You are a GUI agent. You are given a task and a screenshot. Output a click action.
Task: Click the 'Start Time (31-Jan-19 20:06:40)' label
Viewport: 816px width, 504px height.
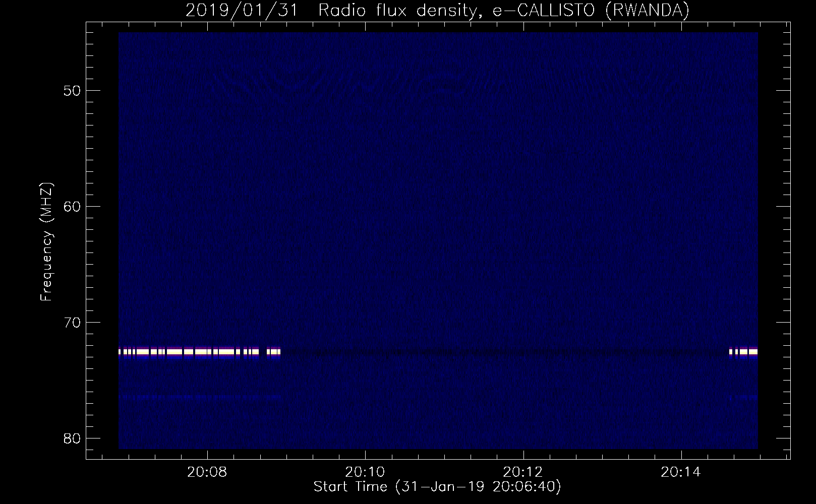(x=437, y=487)
